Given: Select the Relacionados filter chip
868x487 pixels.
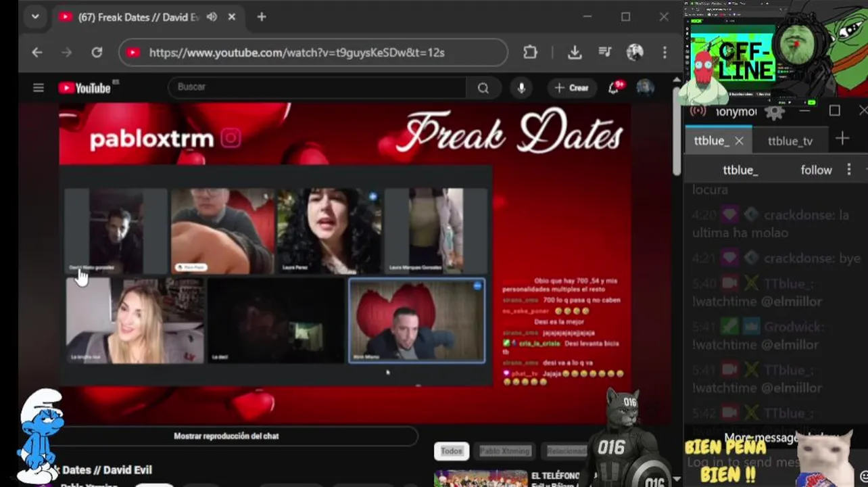Looking at the screenshot, I should tap(566, 450).
